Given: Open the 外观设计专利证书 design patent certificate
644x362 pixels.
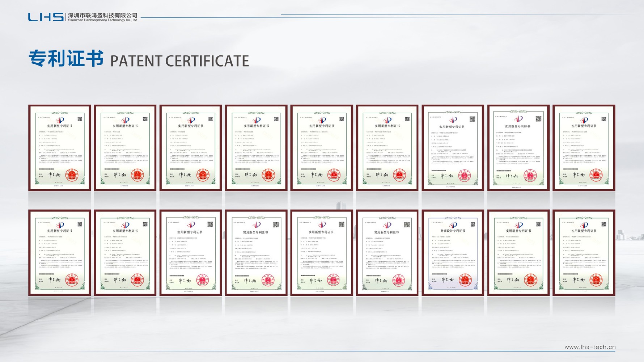Looking at the screenshot, I should (453, 253).
